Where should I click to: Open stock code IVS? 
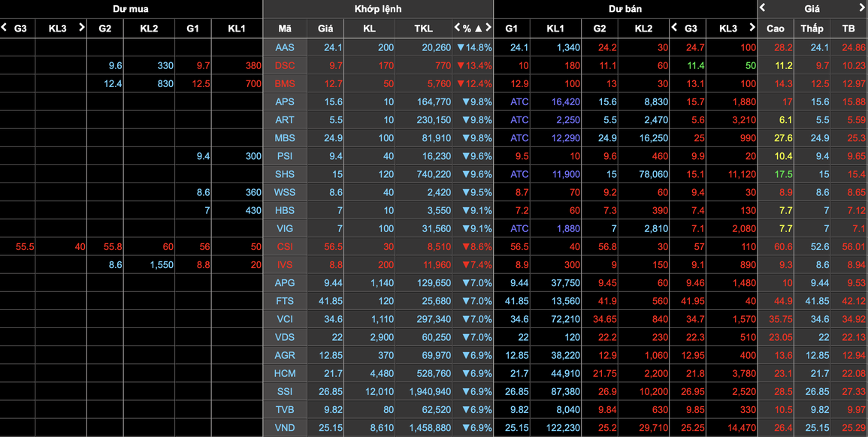[x=285, y=265]
